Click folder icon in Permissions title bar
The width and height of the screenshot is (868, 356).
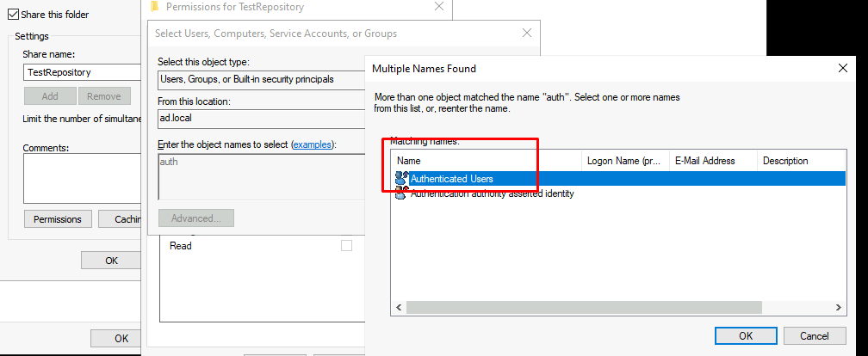click(154, 7)
